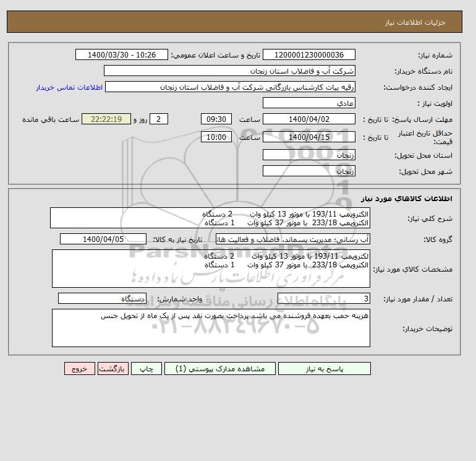Image resolution: width=476 pixels, height=461 pixels.
Task: Click the label شماره نیاز
Action: (x=435, y=55)
